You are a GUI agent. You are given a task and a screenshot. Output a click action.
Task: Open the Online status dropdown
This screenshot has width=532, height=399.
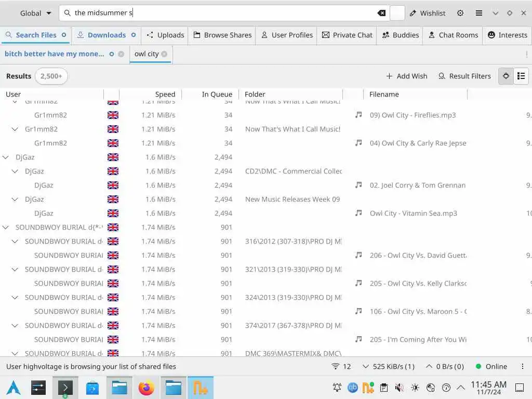[491, 366]
